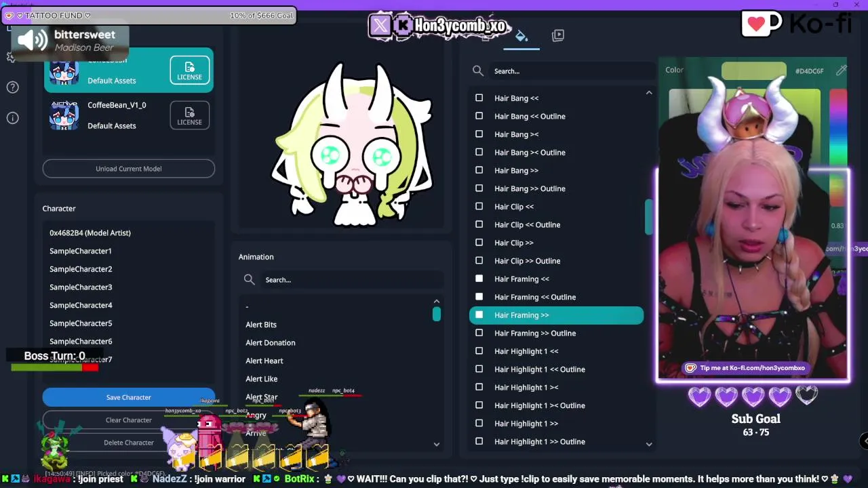Screen dimensions: 868x488
Task: Click the CoffeeBean_V1_0 model thumbnail
Action: coord(64,115)
